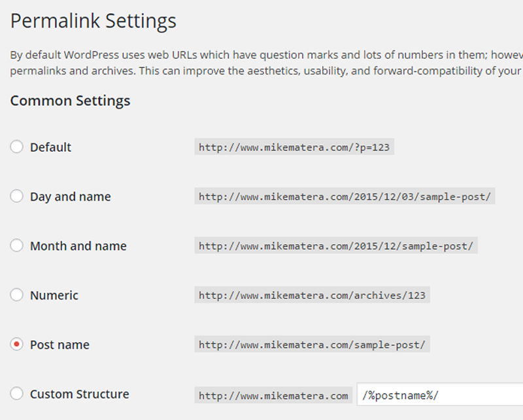Click the Day and name label
This screenshot has width=523, height=420.
tap(70, 196)
